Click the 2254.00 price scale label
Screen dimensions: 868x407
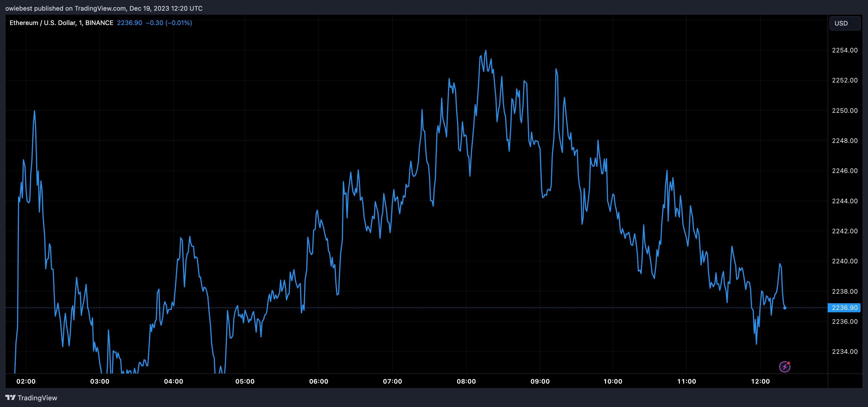pos(844,50)
